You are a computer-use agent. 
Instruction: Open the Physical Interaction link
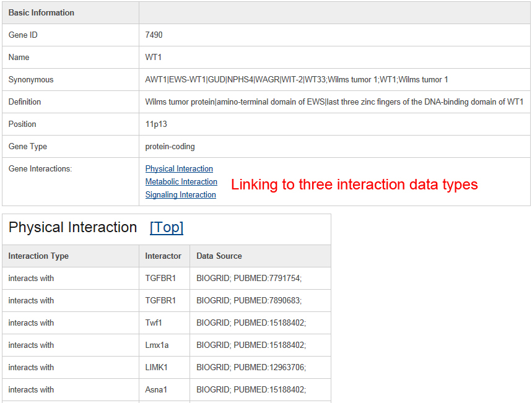(x=179, y=168)
